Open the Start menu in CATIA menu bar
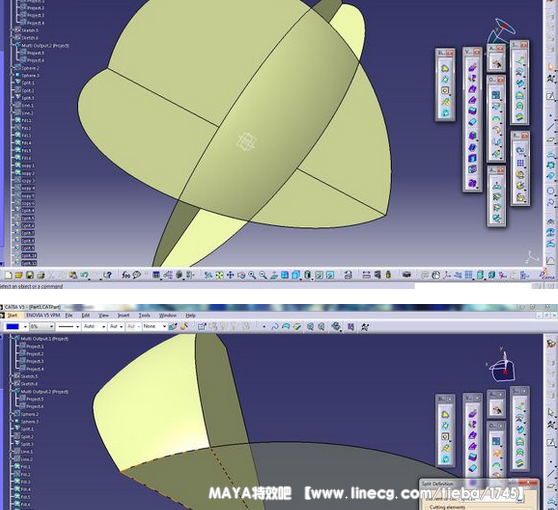This screenshot has height=510, width=558. point(12,315)
